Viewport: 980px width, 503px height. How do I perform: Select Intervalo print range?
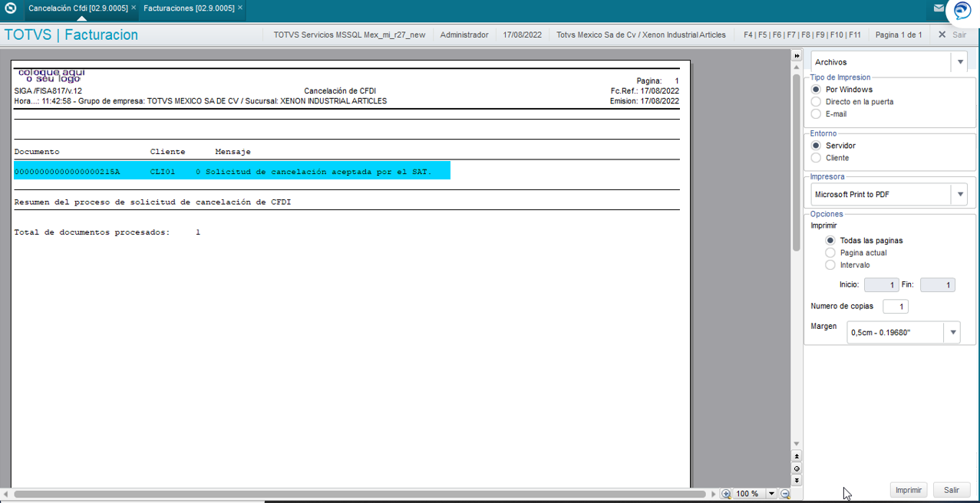click(830, 265)
